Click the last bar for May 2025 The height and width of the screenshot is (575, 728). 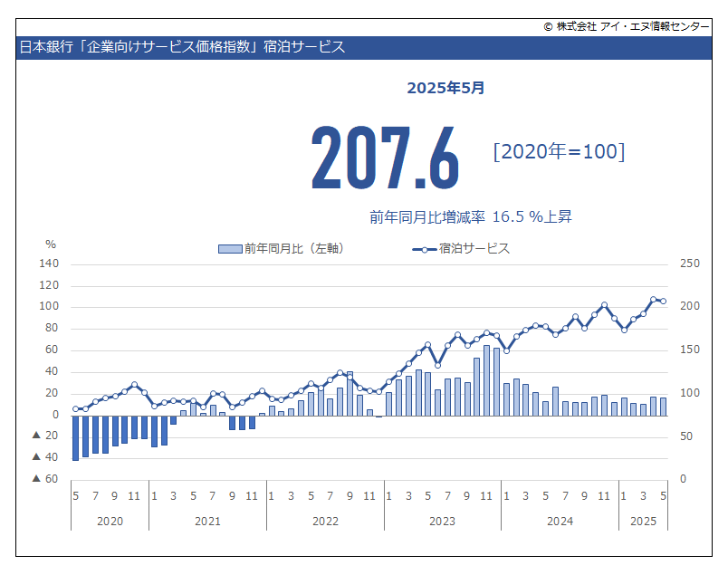[x=663, y=407]
